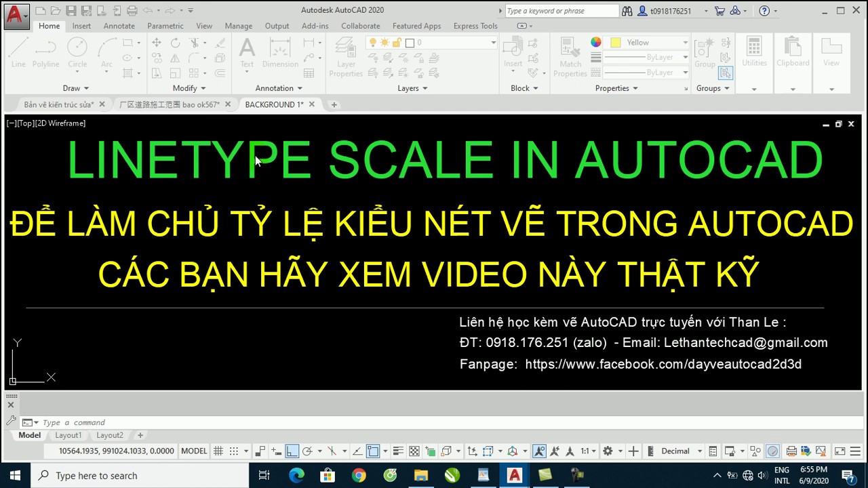Viewport: 868px width, 488px height.
Task: Click the Plot (printer) icon in Quick Access
Action: (x=132, y=11)
